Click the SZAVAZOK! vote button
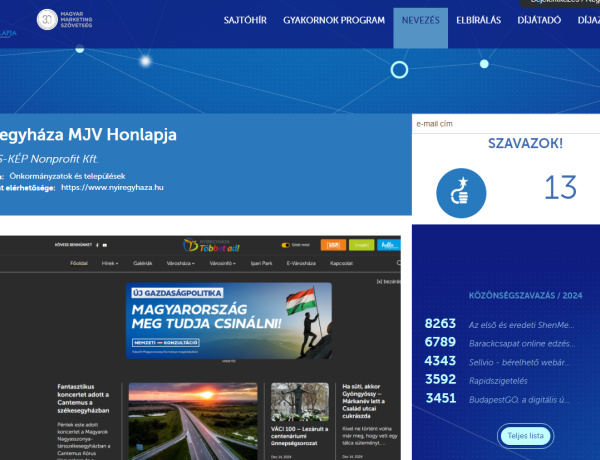Viewport: 600px width, 460px height. tap(525, 144)
